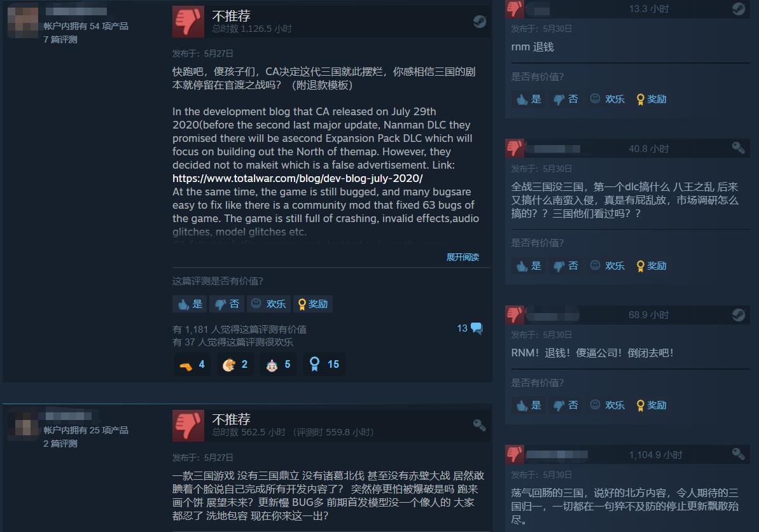
Task: Click thumbs-down icon of first 不推荐 review
Action: (188, 22)
